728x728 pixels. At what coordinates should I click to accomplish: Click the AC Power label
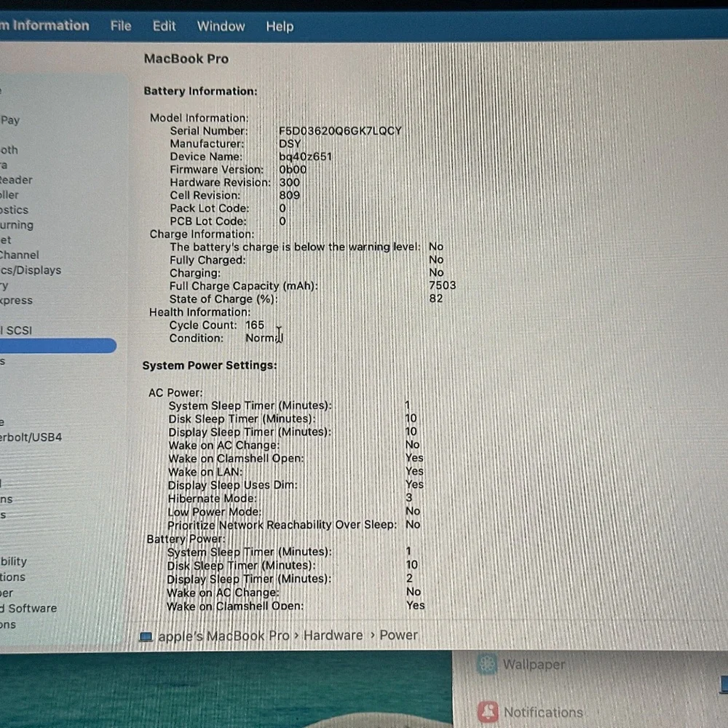click(175, 393)
